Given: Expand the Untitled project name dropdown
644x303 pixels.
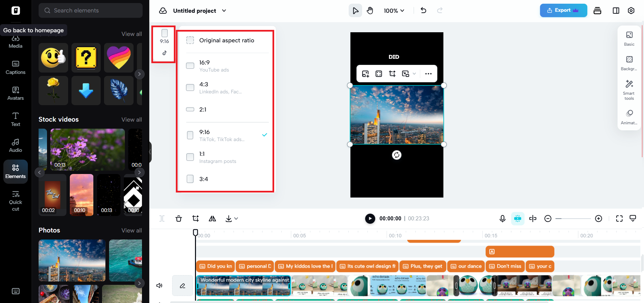Looking at the screenshot, I should pos(224,11).
